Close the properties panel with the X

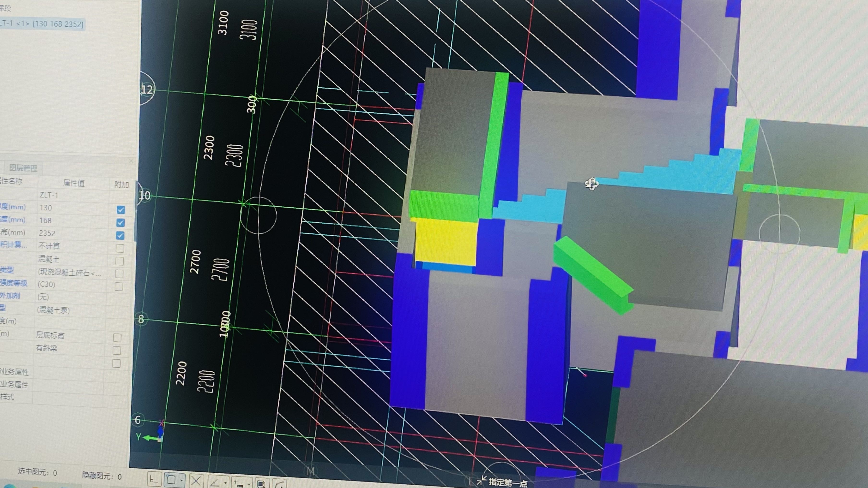[x=131, y=161]
